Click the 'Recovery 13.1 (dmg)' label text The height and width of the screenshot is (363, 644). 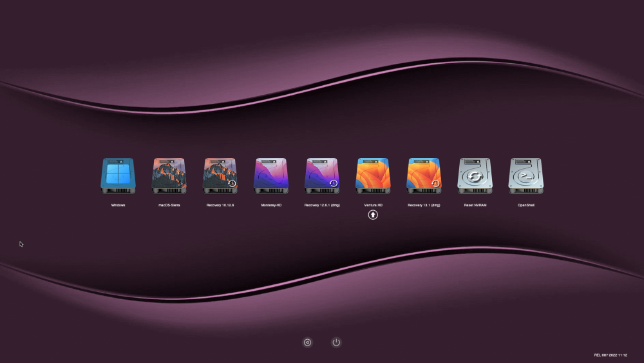(x=424, y=205)
